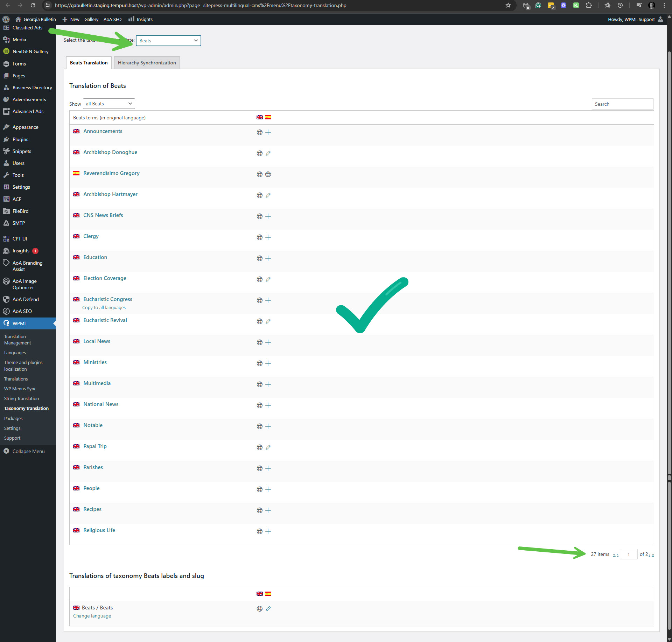Edit Beats / Beats label translation pencil

(268, 609)
